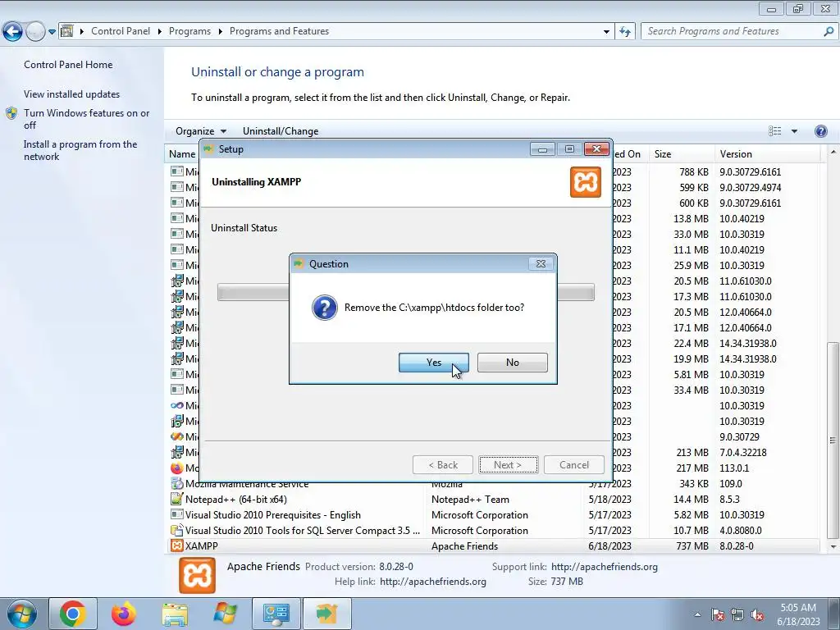Select Visual Studio 2010 Tools for SQL Server Compact
The width and height of the screenshot is (840, 630).
[302, 531]
